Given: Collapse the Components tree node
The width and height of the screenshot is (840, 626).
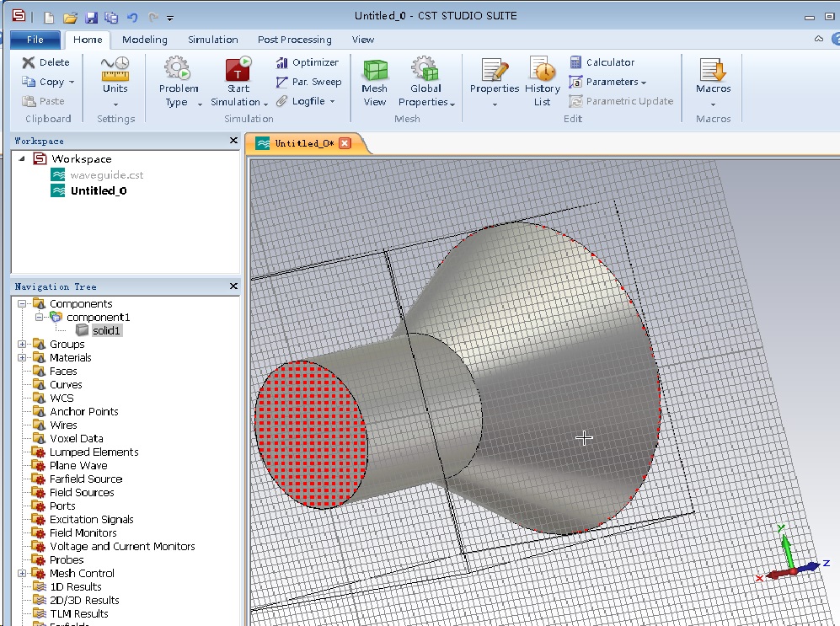Looking at the screenshot, I should 22,303.
